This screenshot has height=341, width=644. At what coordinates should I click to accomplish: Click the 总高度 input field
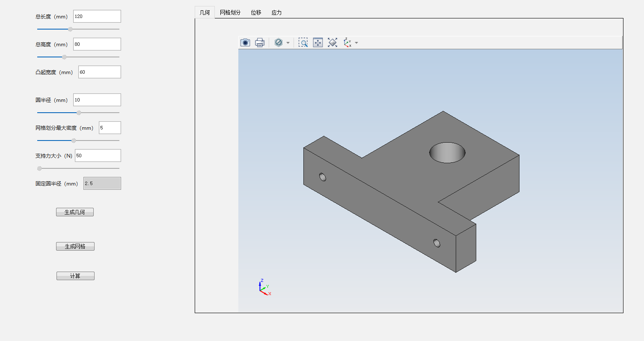(x=97, y=44)
